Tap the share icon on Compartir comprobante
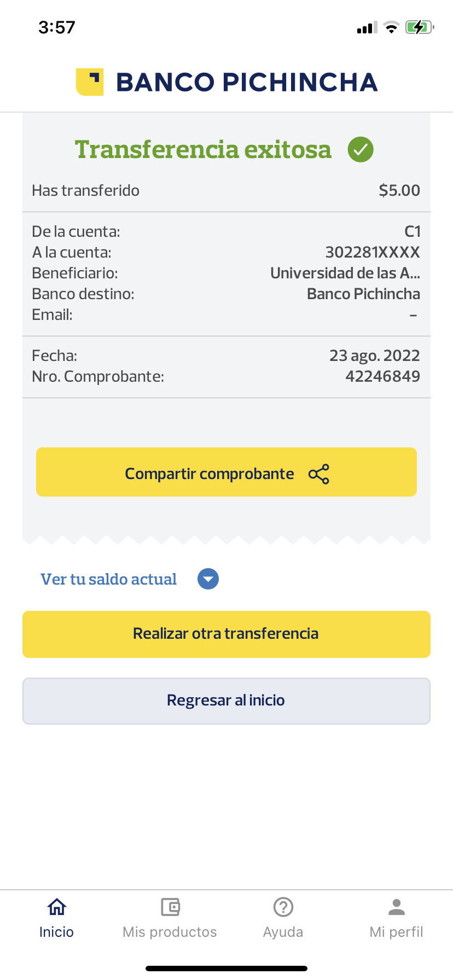The image size is (453, 980). pyautogui.click(x=319, y=474)
